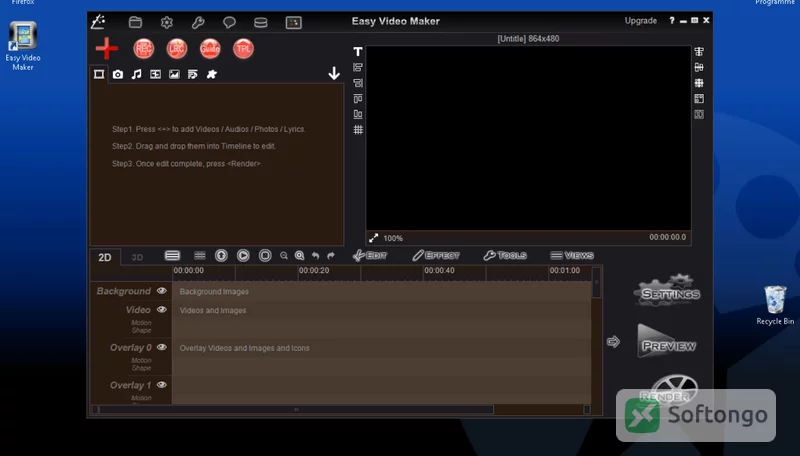
Task: Click the align top icon beside preview
Action: tap(358, 98)
